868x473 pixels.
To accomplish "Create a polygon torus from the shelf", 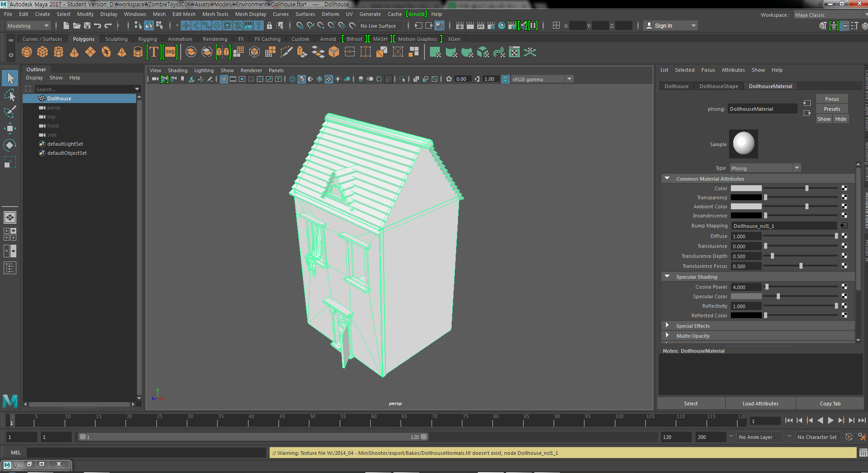I will point(106,52).
